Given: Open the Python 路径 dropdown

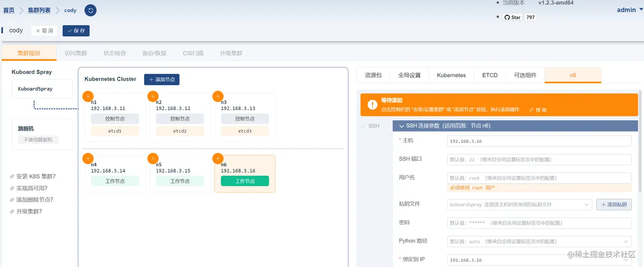Looking at the screenshot, I should click(x=539, y=241).
